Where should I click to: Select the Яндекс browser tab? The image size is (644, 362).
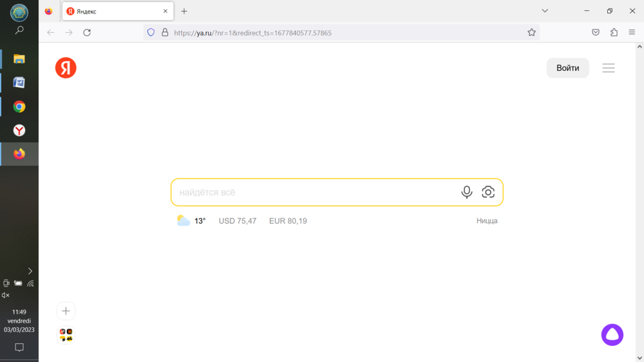point(116,11)
